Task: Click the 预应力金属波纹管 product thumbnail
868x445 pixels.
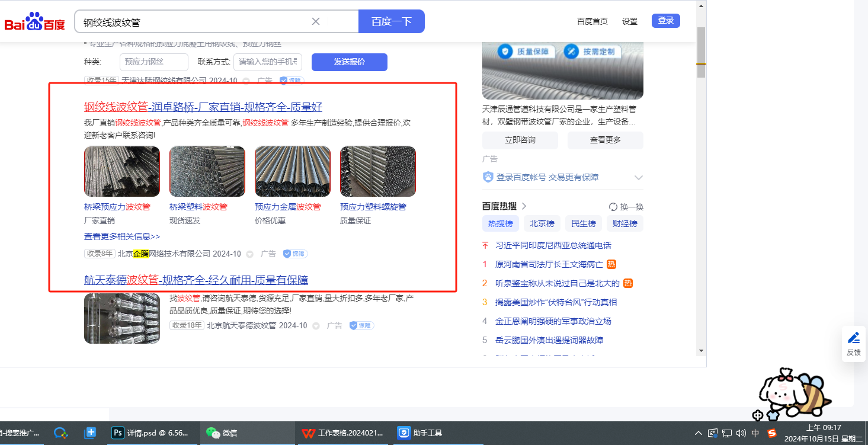Action: [x=293, y=171]
